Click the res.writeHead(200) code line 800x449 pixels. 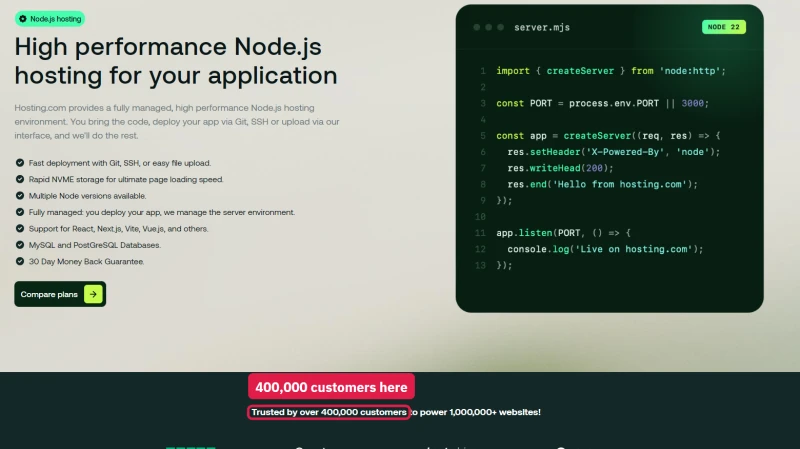coord(560,168)
